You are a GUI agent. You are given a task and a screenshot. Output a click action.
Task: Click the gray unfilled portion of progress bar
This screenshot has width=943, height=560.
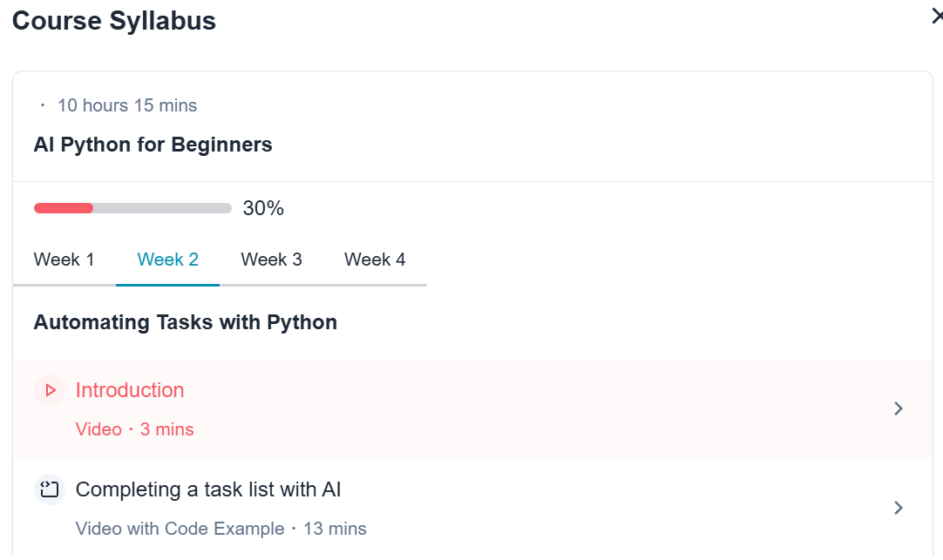coord(162,208)
